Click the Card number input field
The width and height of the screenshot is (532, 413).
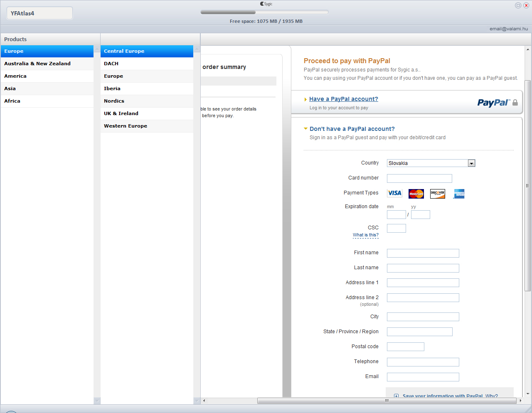419,178
